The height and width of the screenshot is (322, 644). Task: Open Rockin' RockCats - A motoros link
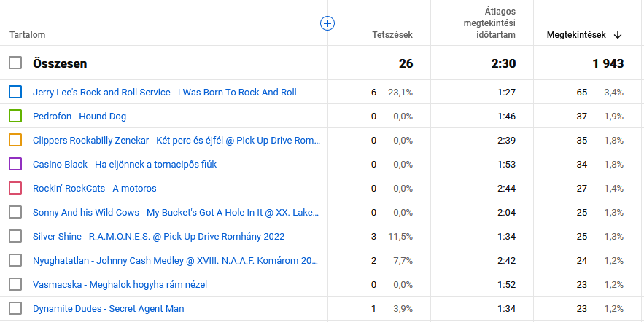tap(95, 188)
